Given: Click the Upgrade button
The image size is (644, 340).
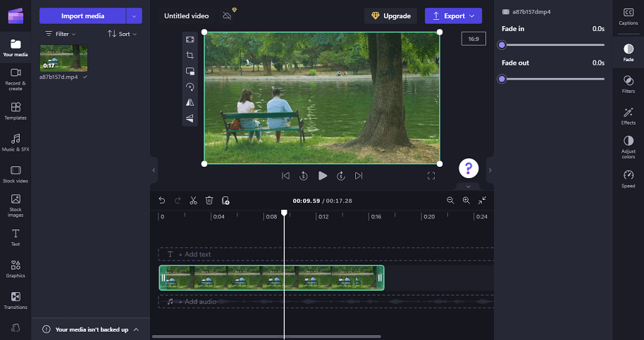Looking at the screenshot, I should (x=390, y=16).
